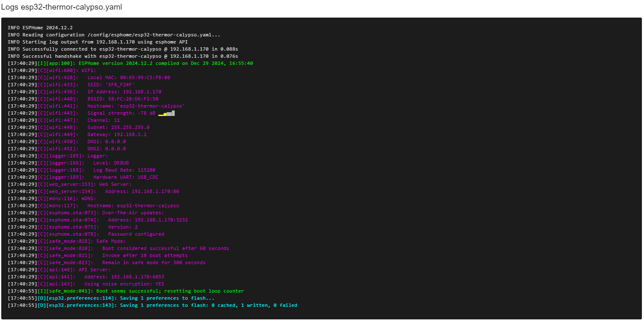This screenshot has width=644, height=324.
Task: Click the mdns 'Hostname: esp32-thermor-calypso' line
Action: (x=93, y=206)
